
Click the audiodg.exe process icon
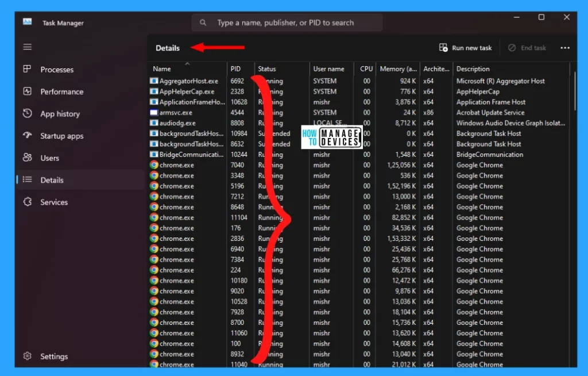[x=154, y=123]
